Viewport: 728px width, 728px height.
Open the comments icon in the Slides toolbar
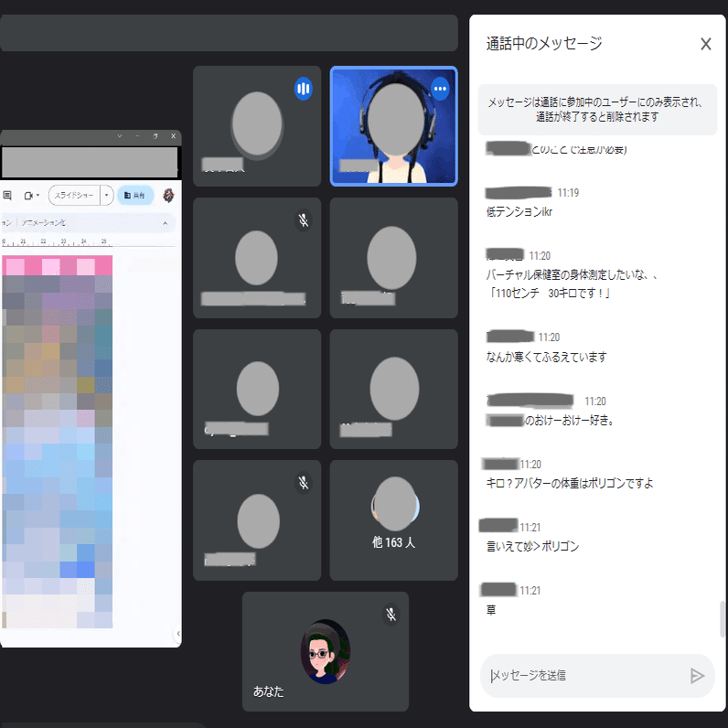(7, 196)
